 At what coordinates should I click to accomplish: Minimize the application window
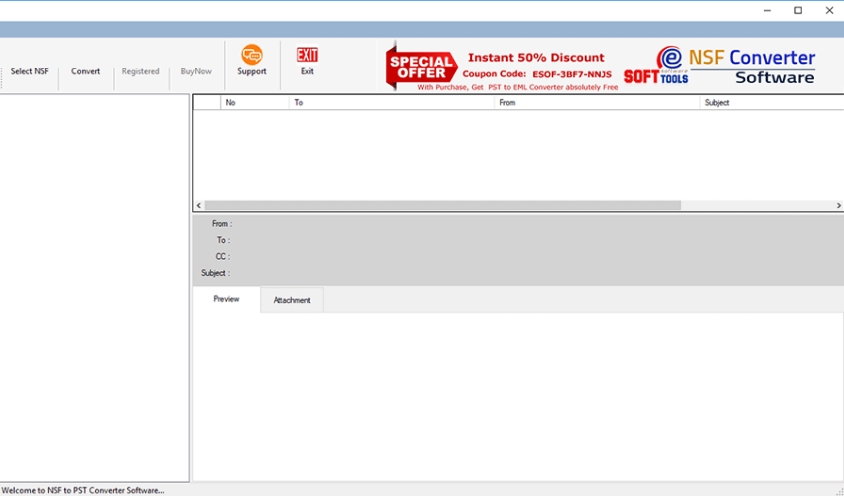click(x=767, y=10)
